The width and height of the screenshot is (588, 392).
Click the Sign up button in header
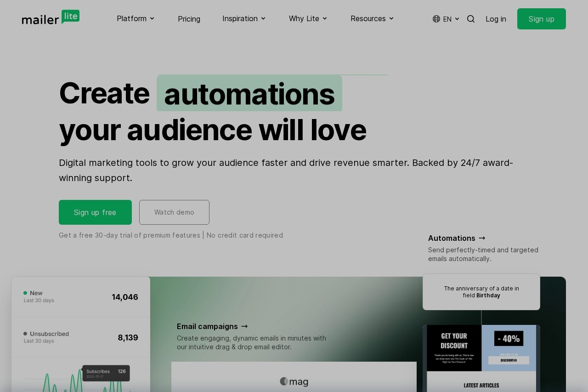[x=542, y=19]
